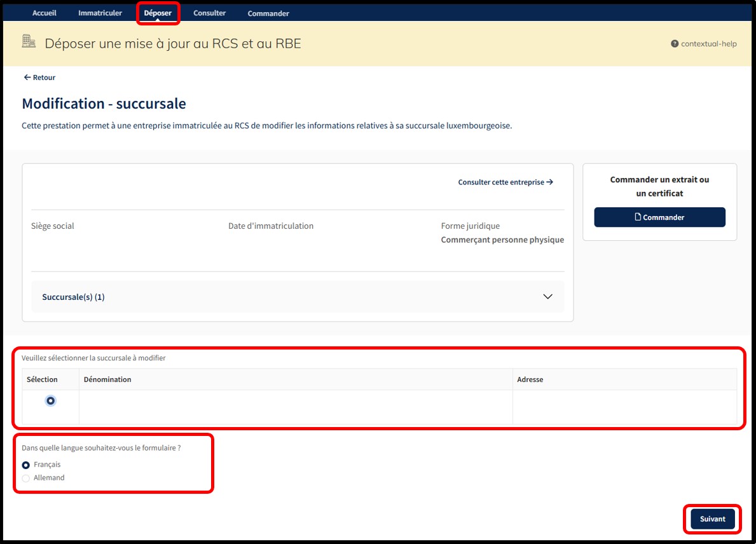Click the Adresse column header
The image size is (756, 544).
pos(530,379)
